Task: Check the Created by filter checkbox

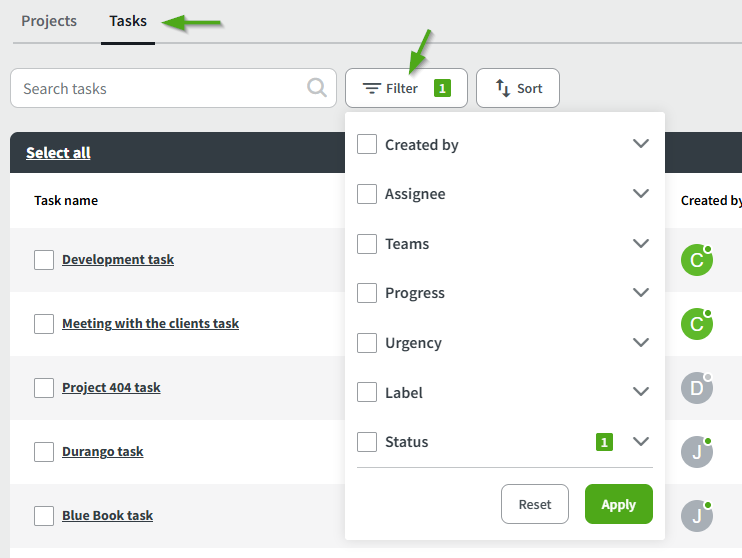Action: [367, 144]
